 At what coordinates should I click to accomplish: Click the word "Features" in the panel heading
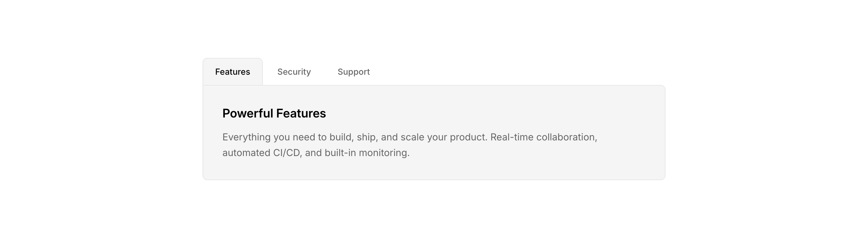click(x=301, y=114)
